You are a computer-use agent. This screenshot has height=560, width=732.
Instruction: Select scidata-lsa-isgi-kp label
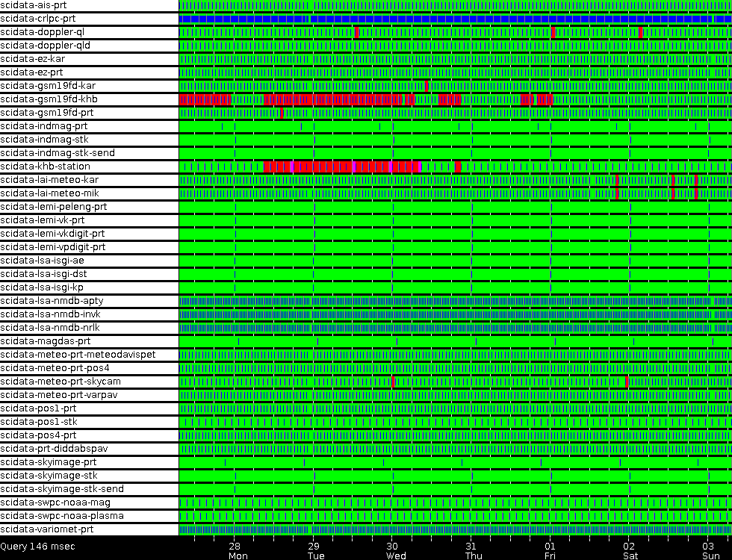42,287
